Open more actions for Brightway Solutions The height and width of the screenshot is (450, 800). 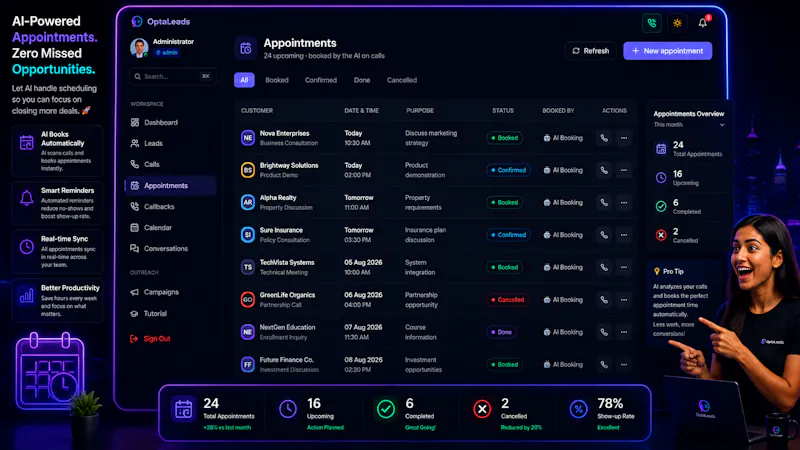click(x=623, y=170)
